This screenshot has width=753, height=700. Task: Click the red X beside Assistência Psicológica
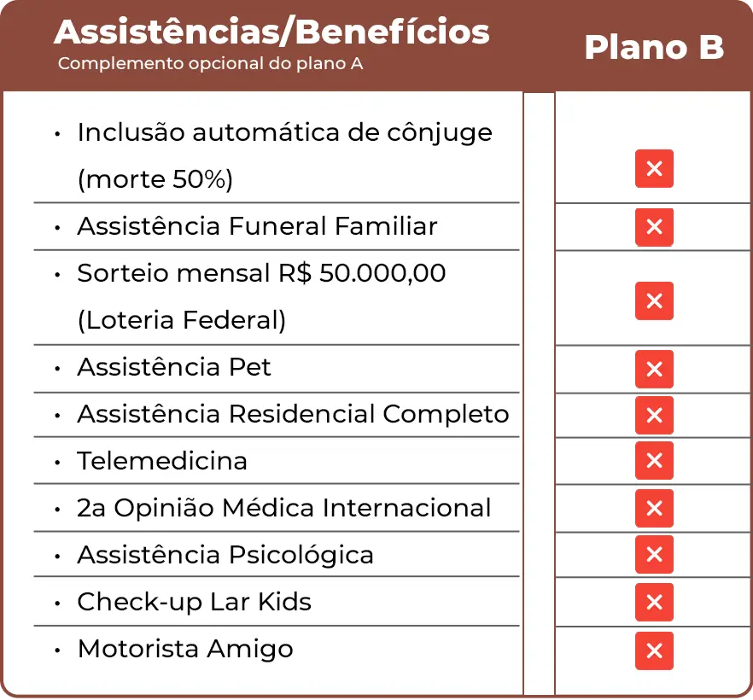tap(654, 555)
